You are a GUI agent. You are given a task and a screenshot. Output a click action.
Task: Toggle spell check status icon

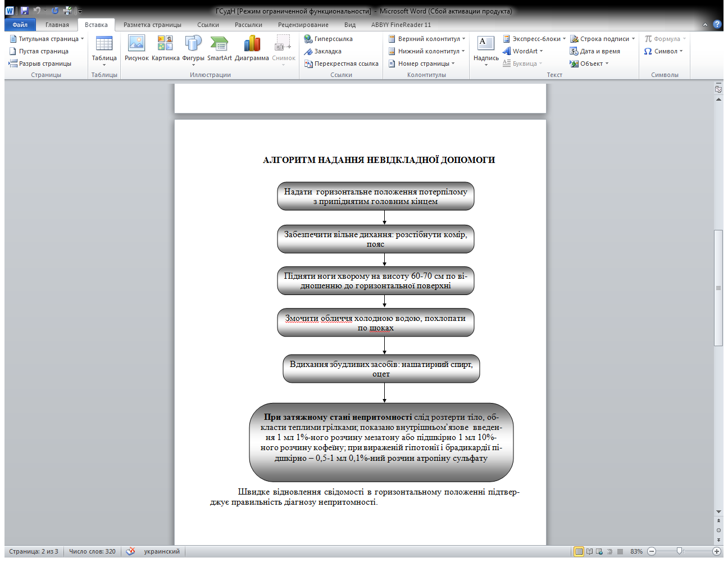pos(130,551)
